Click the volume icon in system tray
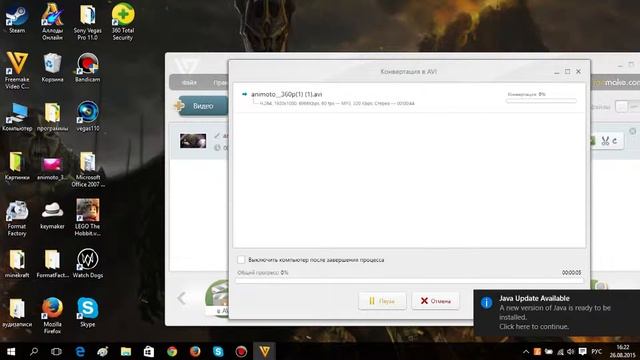This screenshot has height=360, width=640. pos(570,351)
